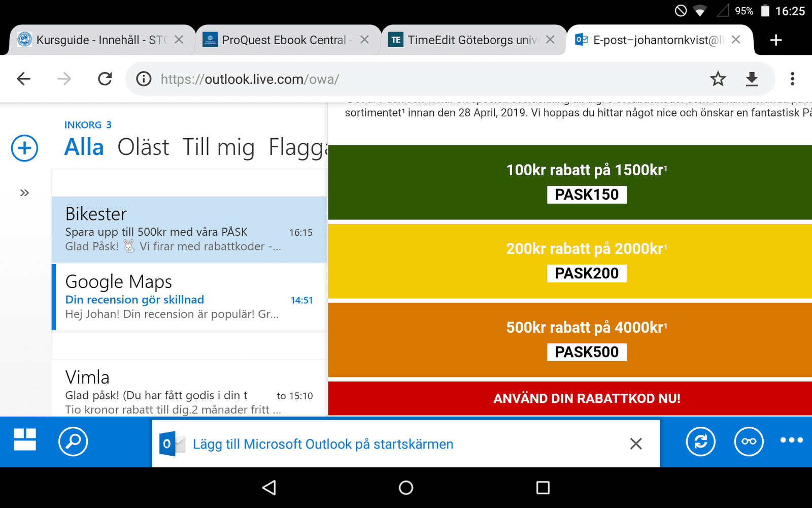Image resolution: width=812 pixels, height=508 pixels.
Task: Tap the yellow PASK200 discount banner
Action: [x=570, y=261]
